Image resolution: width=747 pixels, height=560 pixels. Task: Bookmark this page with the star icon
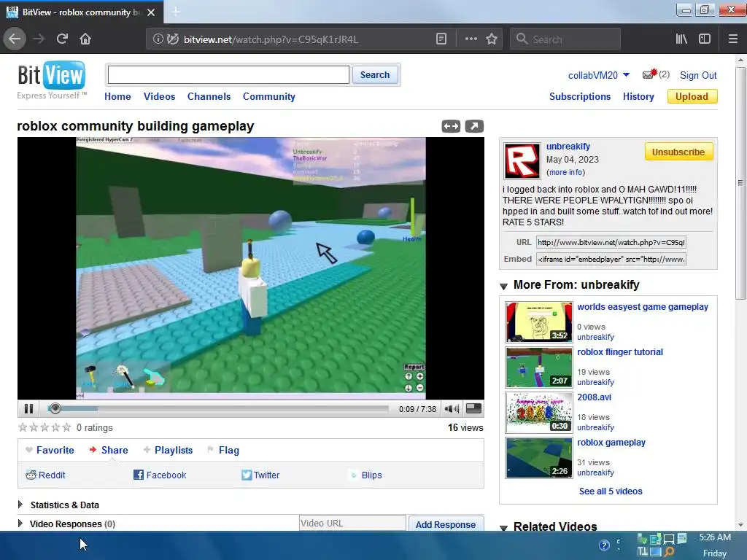click(x=492, y=39)
